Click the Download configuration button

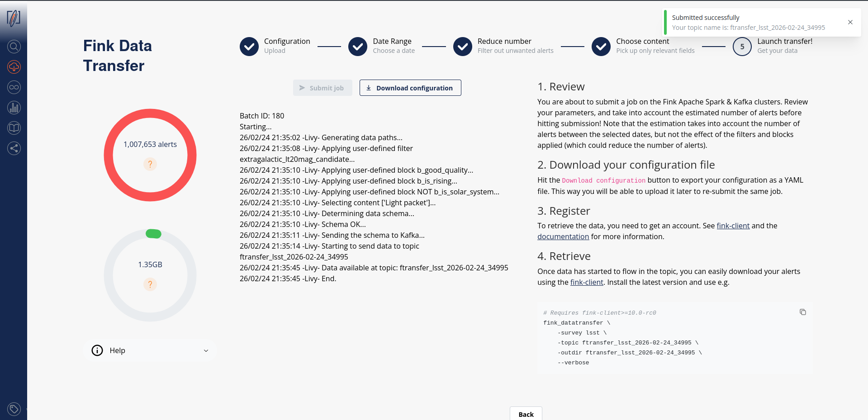(x=410, y=88)
